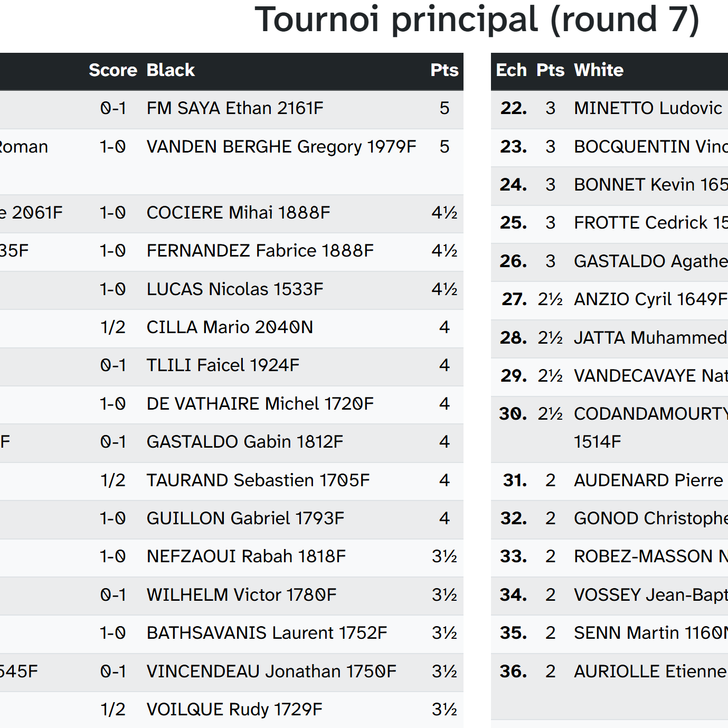This screenshot has height=728, width=728.
Task: Click the Ech column header
Action: [x=511, y=70]
